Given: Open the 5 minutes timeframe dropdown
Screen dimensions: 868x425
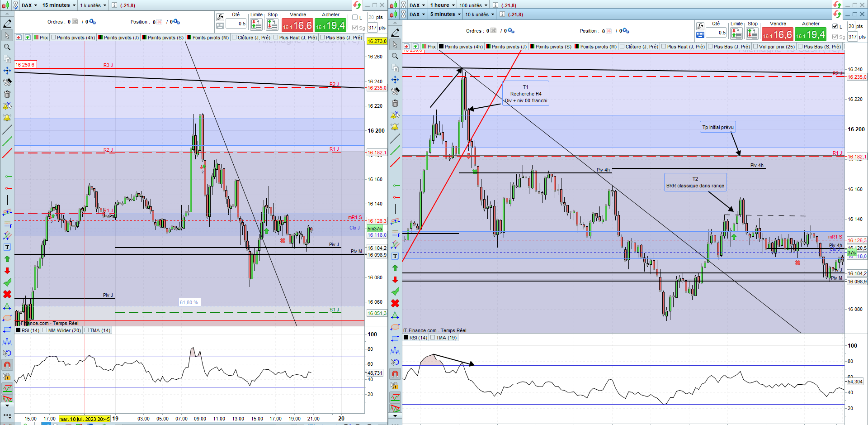Looking at the screenshot, I should coord(445,14).
